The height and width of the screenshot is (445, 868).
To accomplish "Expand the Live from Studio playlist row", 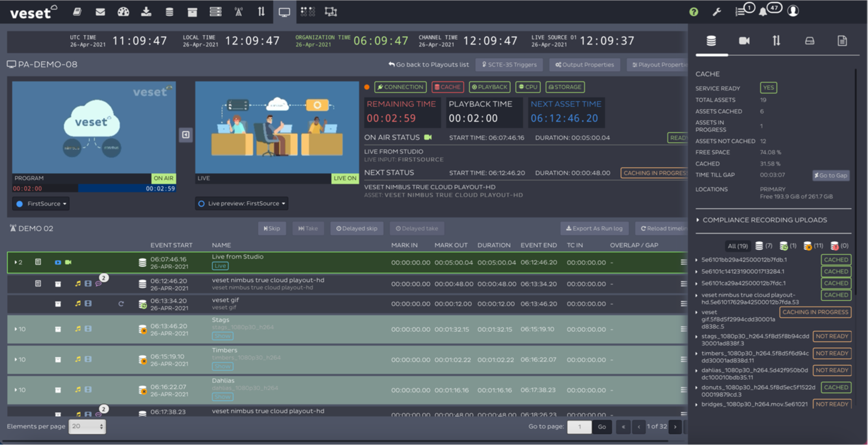I will click(15, 262).
